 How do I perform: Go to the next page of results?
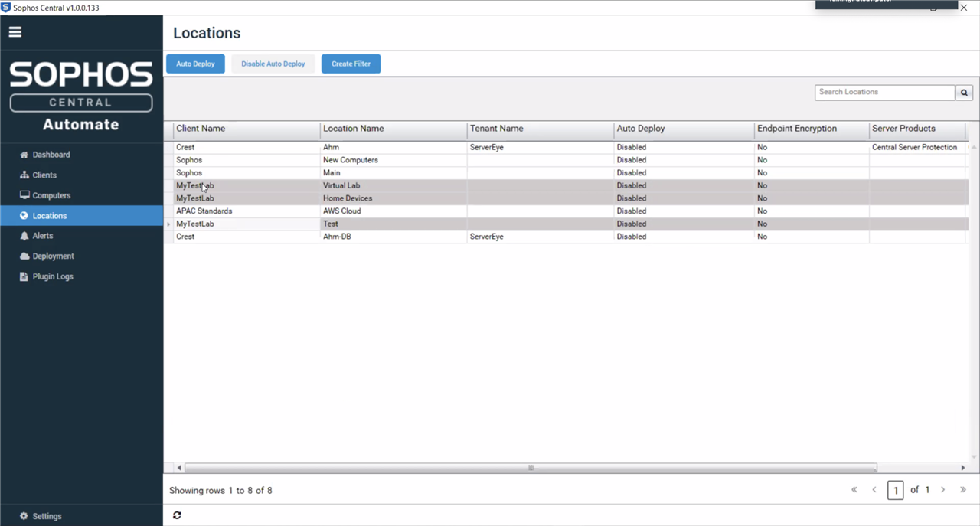point(942,490)
